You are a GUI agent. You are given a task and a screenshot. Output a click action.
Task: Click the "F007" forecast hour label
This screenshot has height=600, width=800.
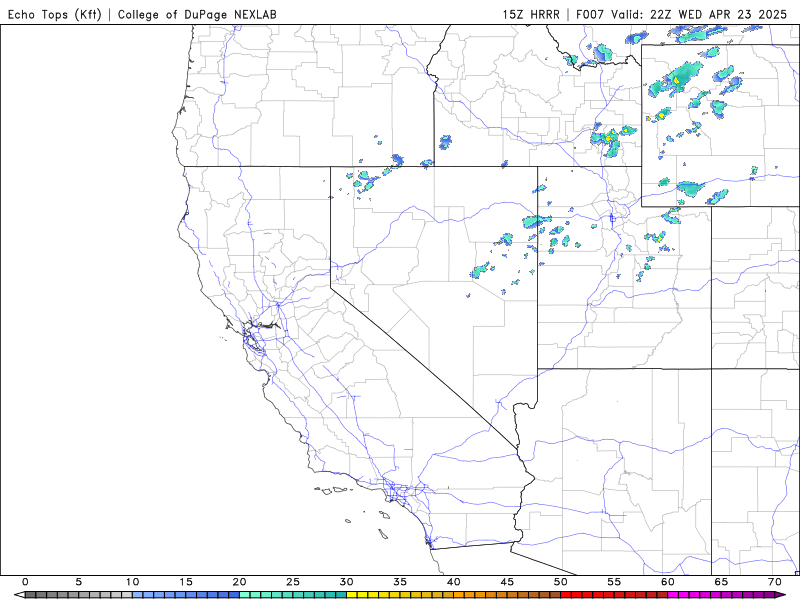pyautogui.click(x=591, y=14)
